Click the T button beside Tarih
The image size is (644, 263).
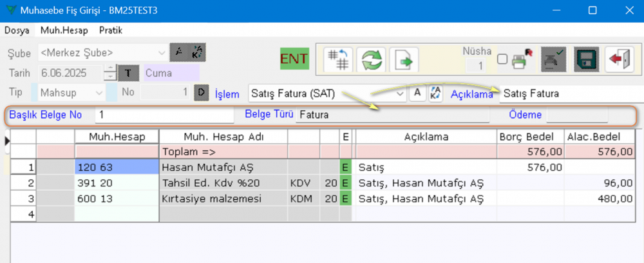(x=128, y=72)
